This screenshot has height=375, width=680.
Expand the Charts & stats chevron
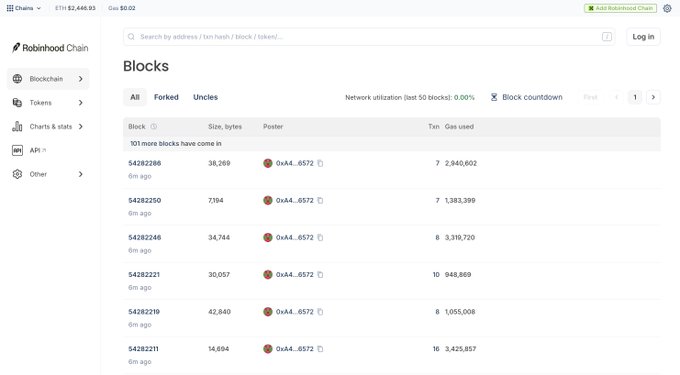(x=81, y=127)
